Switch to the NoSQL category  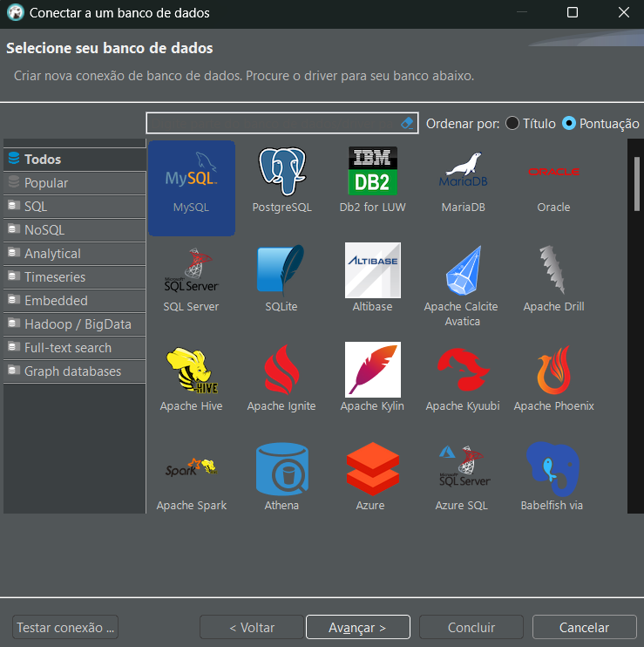pyautogui.click(x=44, y=230)
